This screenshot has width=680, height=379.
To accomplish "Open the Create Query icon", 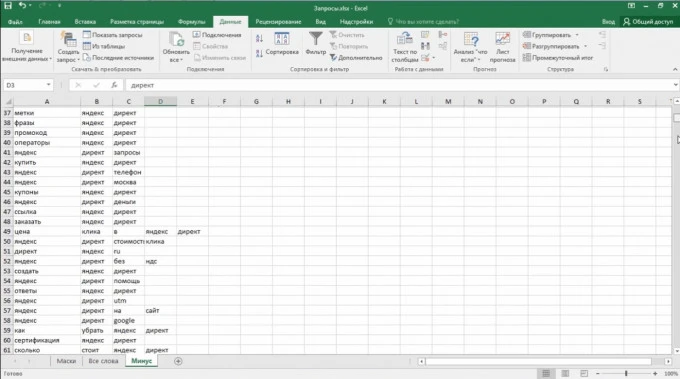I will click(x=68, y=39).
